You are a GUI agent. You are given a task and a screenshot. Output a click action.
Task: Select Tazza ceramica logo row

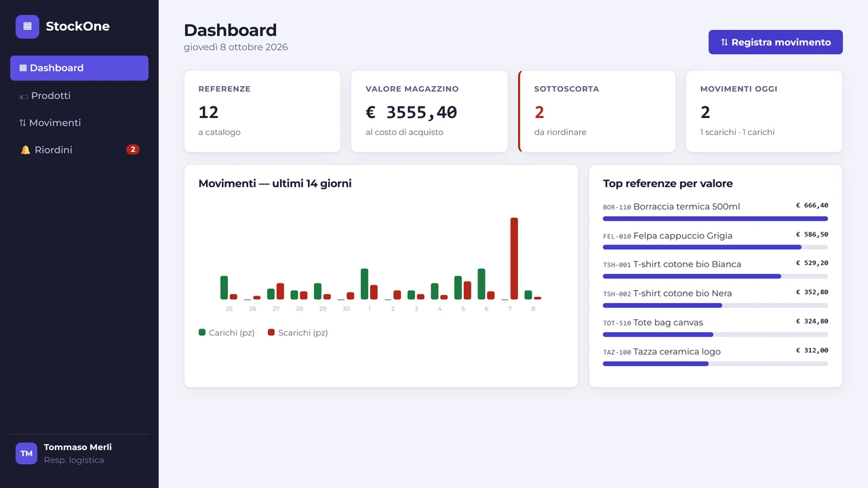click(715, 357)
